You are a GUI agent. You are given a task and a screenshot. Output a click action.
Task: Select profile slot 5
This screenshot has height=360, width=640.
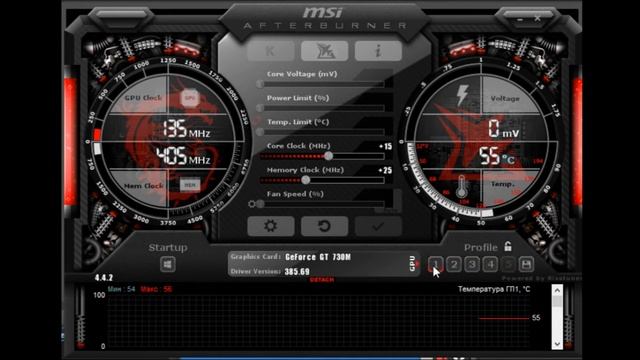click(x=509, y=264)
